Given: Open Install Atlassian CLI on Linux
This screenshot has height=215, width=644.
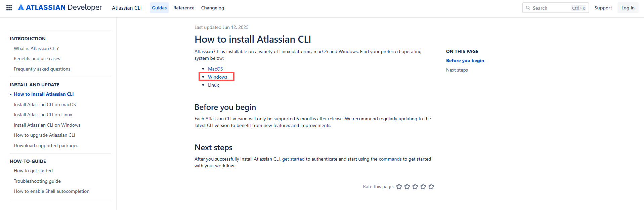Looking at the screenshot, I should (x=43, y=115).
